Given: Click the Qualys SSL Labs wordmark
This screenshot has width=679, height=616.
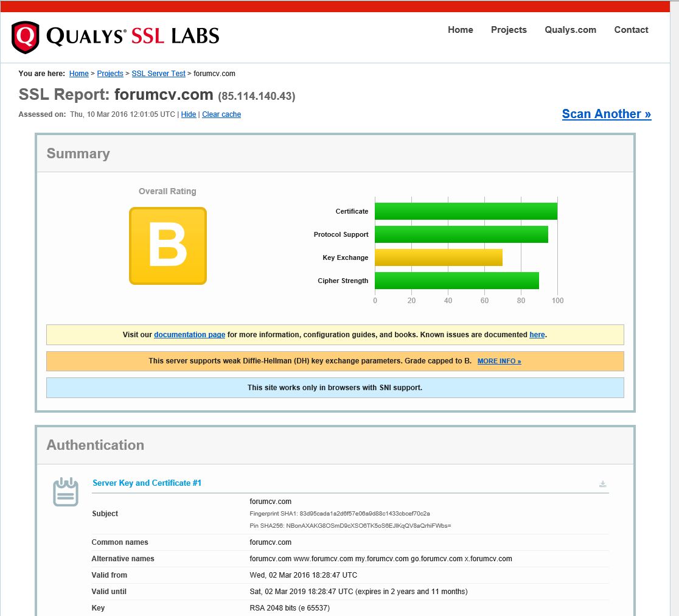Looking at the screenshot, I should click(x=133, y=37).
